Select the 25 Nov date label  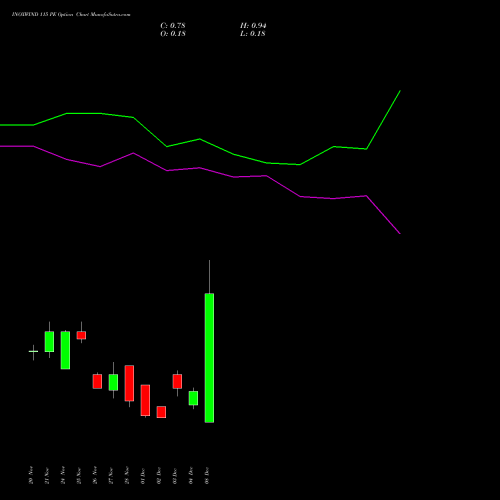[x=79, y=475]
